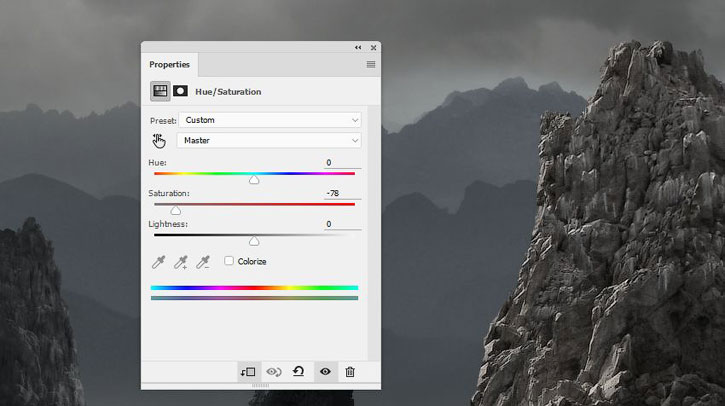Clip adjustment to the layer below
The height and width of the screenshot is (406, 725).
(248, 372)
